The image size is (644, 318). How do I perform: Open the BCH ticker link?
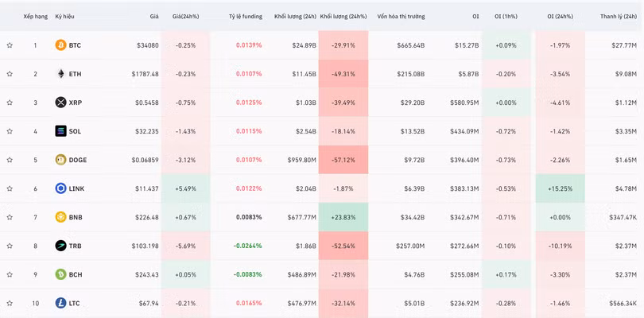[75, 274]
